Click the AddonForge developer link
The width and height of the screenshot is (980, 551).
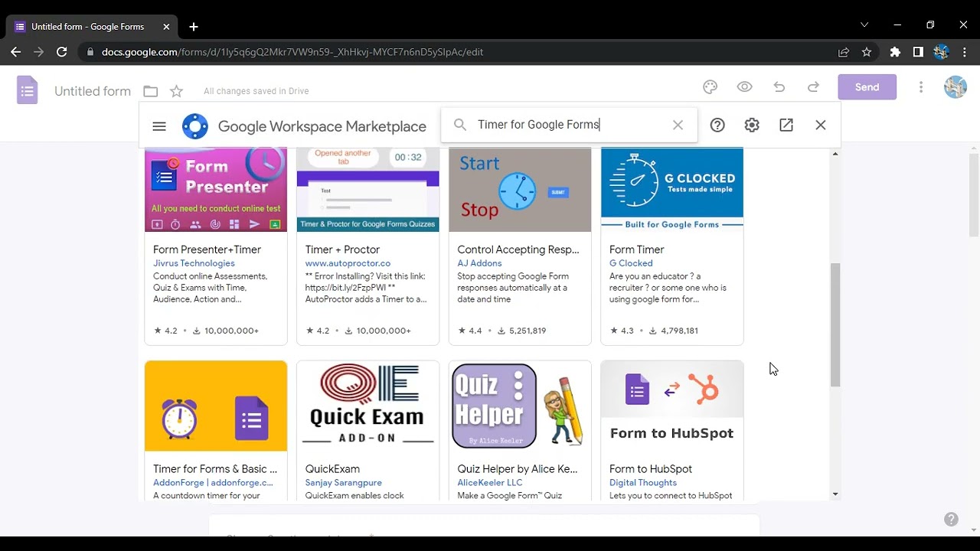pyautogui.click(x=213, y=483)
